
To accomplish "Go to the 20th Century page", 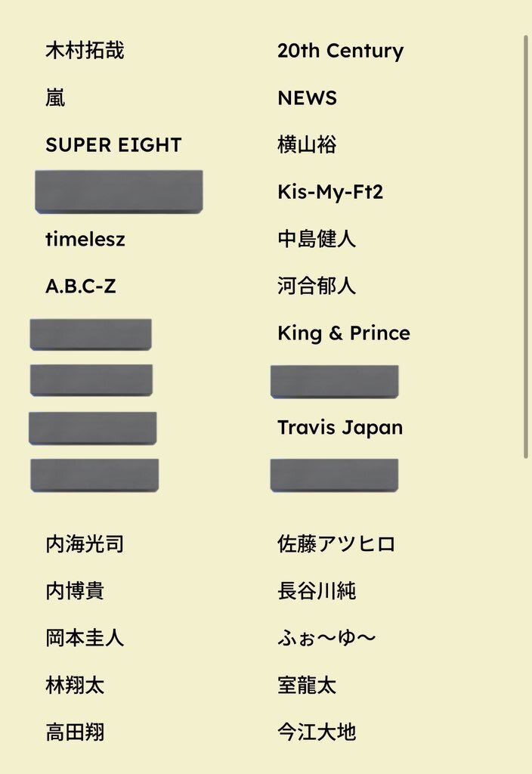I will pyautogui.click(x=341, y=51).
